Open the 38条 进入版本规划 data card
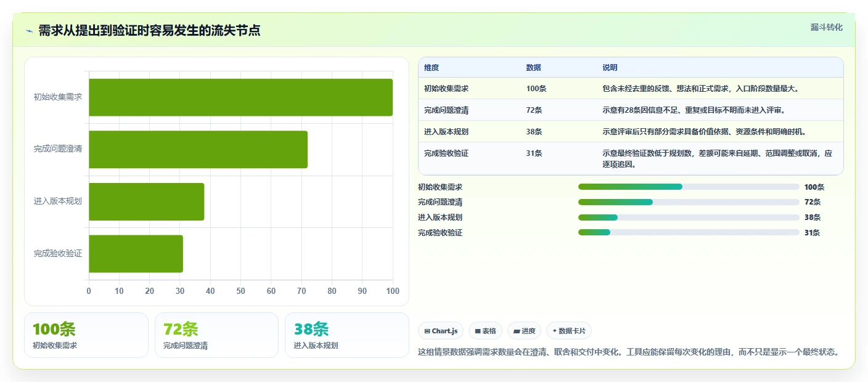Viewport: 868px width, 382px height. tap(347, 335)
